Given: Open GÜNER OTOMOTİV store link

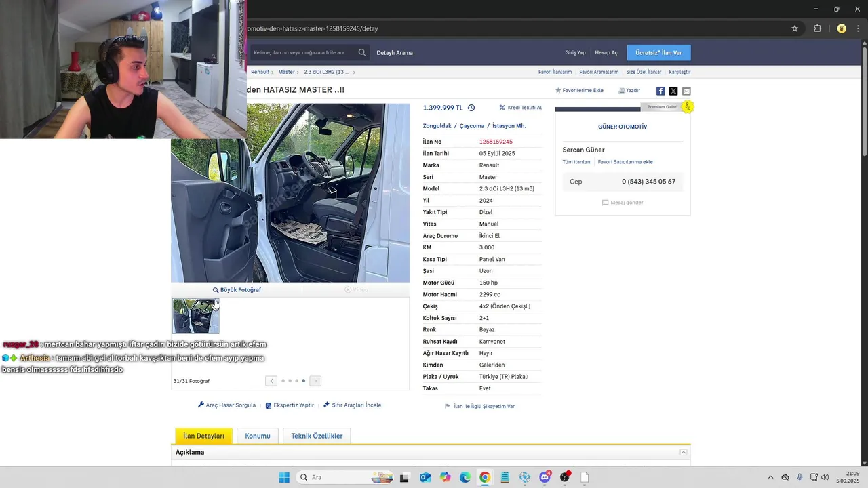Looking at the screenshot, I should [x=623, y=127].
